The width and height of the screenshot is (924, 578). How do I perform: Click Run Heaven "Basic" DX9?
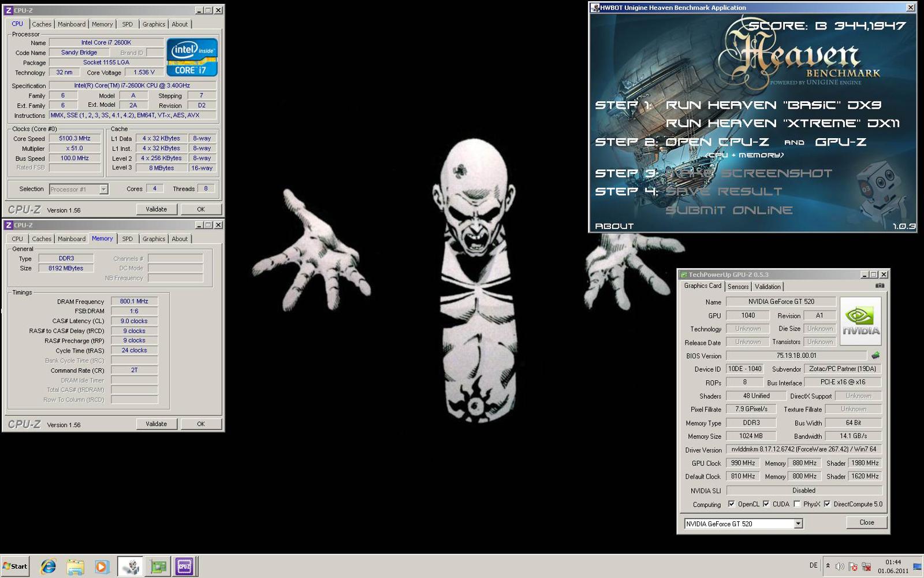pos(774,105)
